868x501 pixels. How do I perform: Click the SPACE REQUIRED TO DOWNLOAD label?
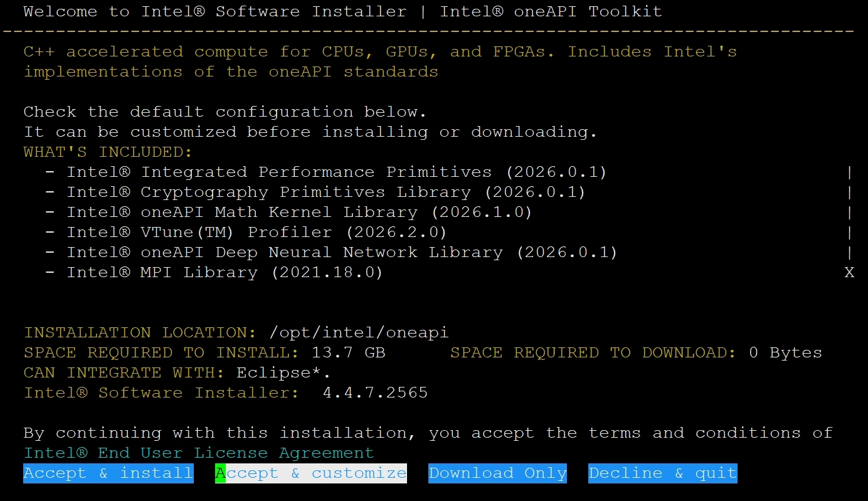[593, 352]
